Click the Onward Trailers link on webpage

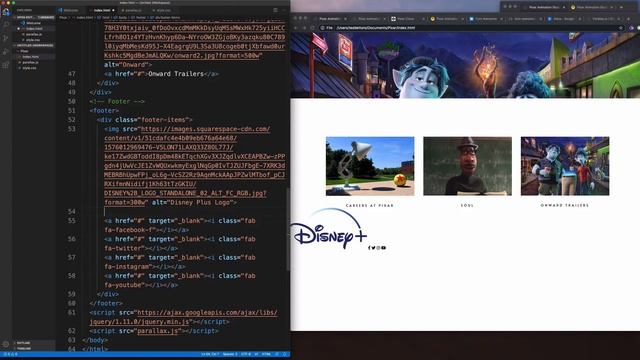565,205
